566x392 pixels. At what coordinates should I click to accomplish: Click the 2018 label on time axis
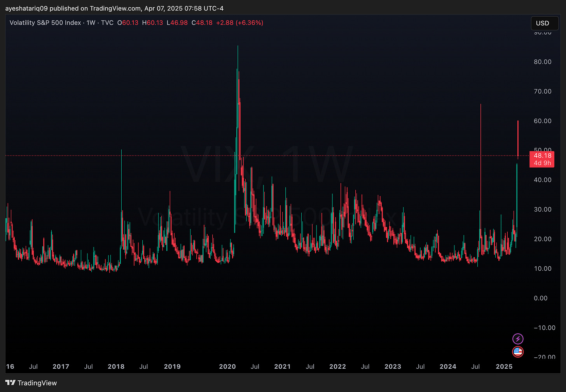[x=116, y=366]
